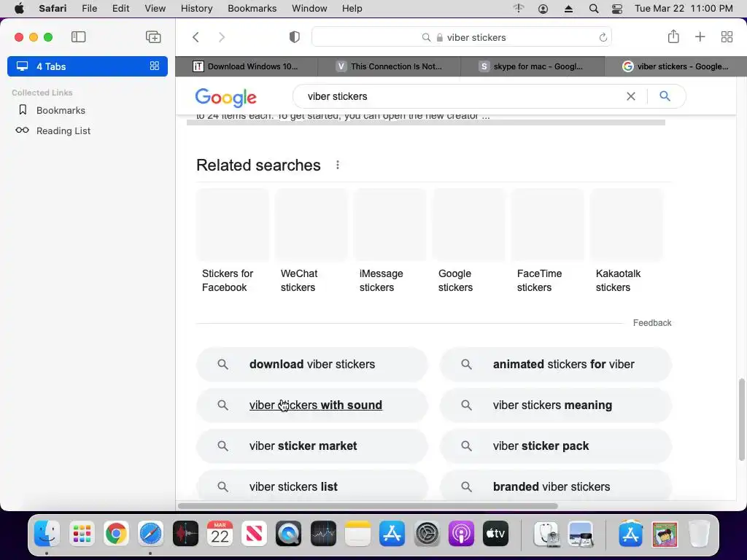The image size is (747, 560).
Task: Submit search with blue magnifier icon
Action: 665,96
